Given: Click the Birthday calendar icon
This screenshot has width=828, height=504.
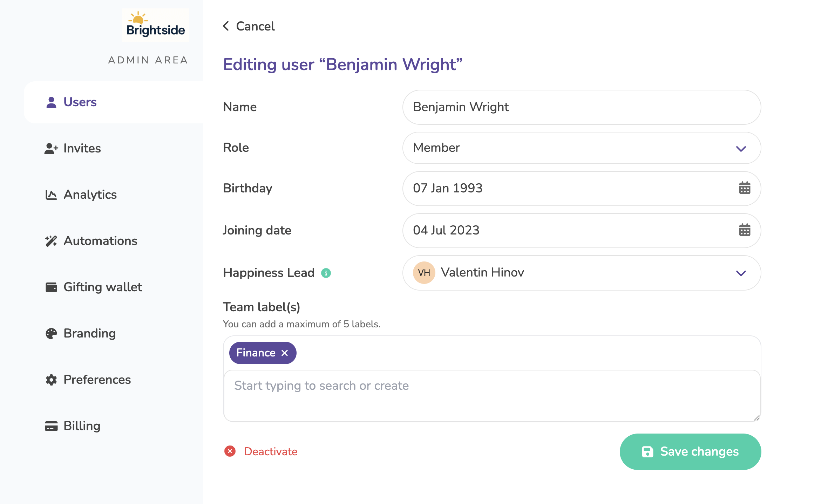Looking at the screenshot, I should [x=744, y=188].
